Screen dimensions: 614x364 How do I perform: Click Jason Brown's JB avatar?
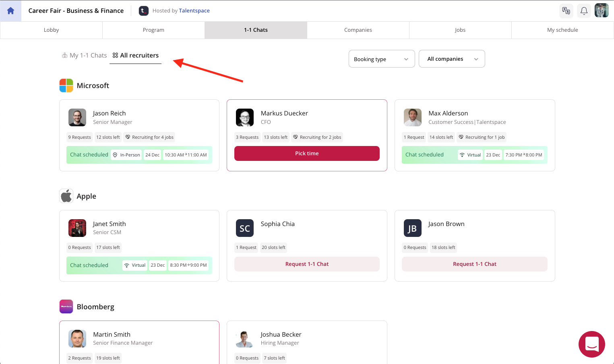[x=413, y=228]
